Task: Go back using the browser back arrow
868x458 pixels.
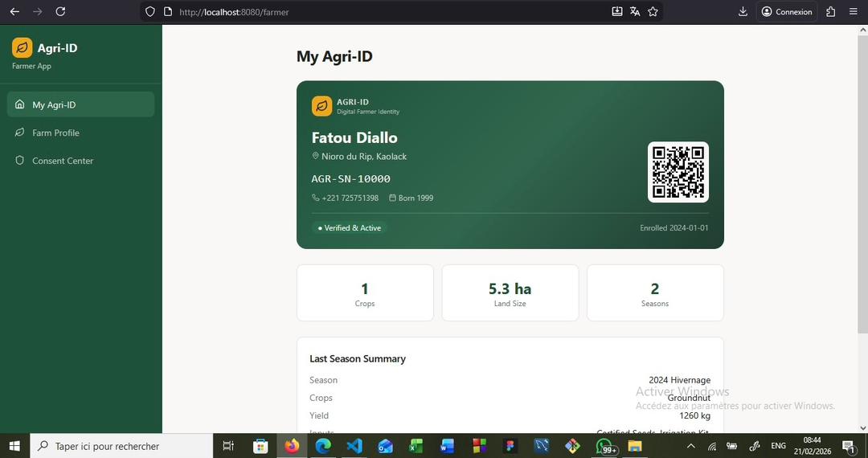Action: (x=14, y=11)
